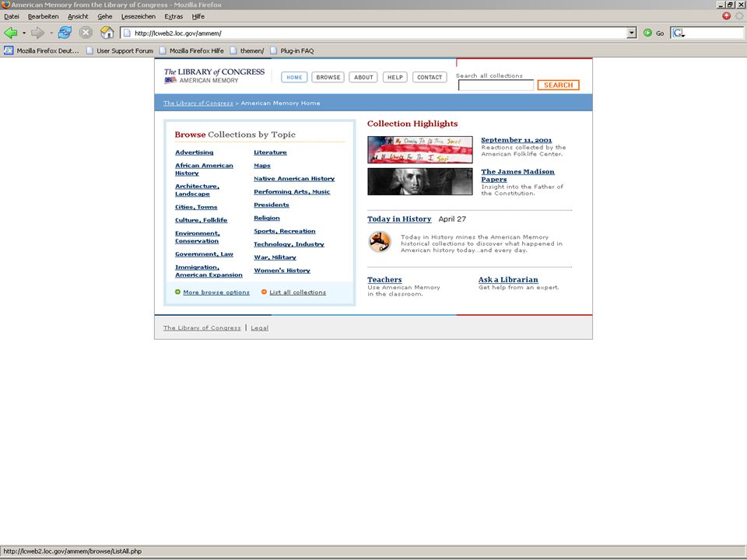The image size is (747, 560).
Task: Open the Gehe menu
Action: (105, 16)
